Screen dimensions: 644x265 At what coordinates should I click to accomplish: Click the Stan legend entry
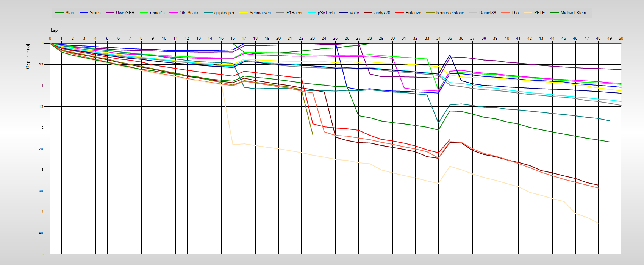pyautogui.click(x=64, y=13)
